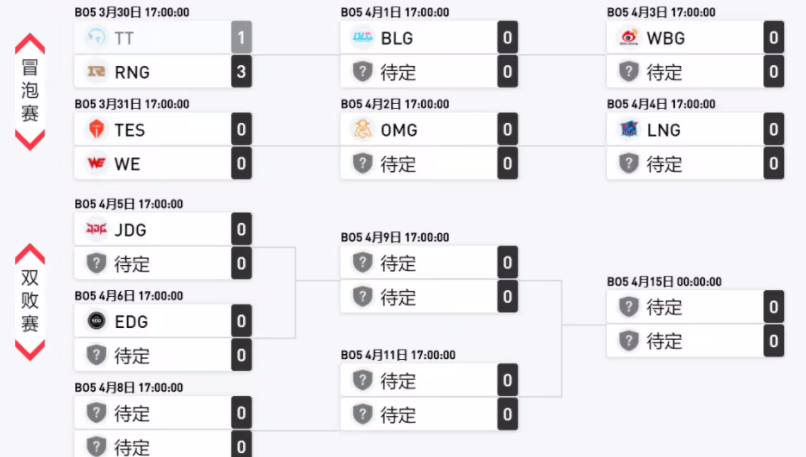The height and width of the screenshot is (457, 806).
Task: Collapse using up chevron above 冒泡赛
Action: tap(30, 44)
